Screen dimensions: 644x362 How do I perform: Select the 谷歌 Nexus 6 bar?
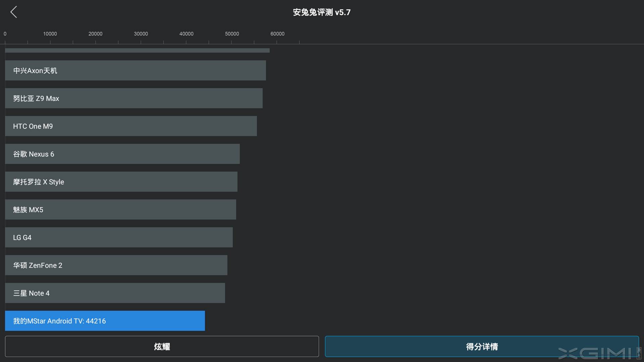[122, 154]
